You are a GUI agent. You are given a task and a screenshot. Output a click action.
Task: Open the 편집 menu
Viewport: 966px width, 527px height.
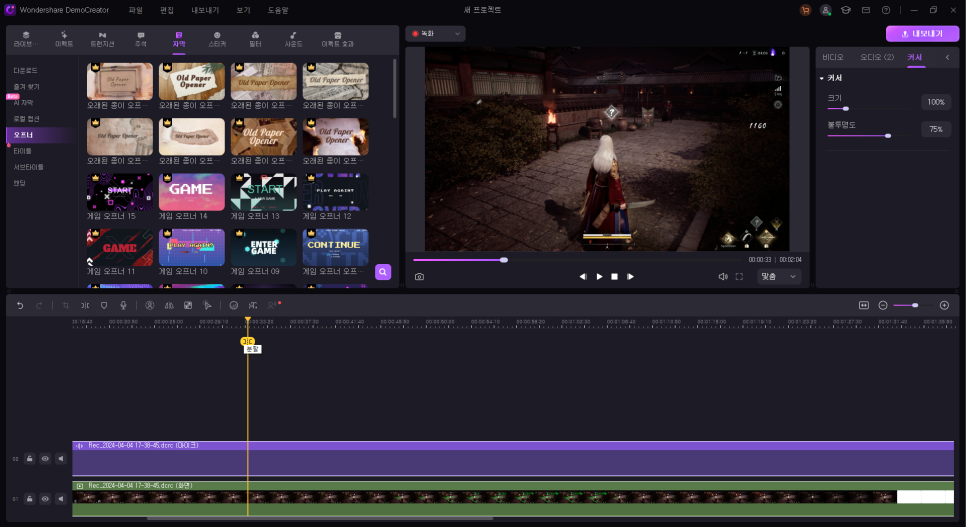(167, 10)
